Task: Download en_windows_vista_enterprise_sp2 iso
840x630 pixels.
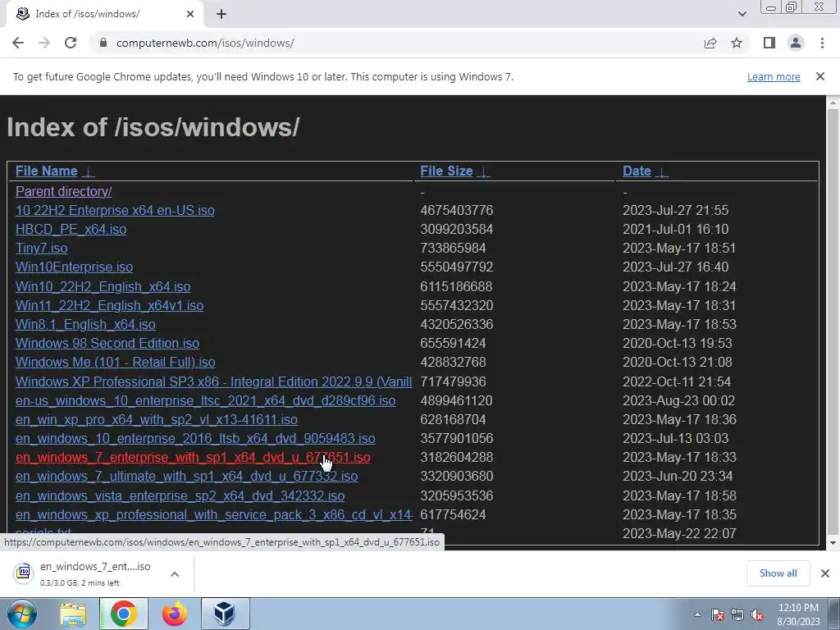Action: point(180,495)
